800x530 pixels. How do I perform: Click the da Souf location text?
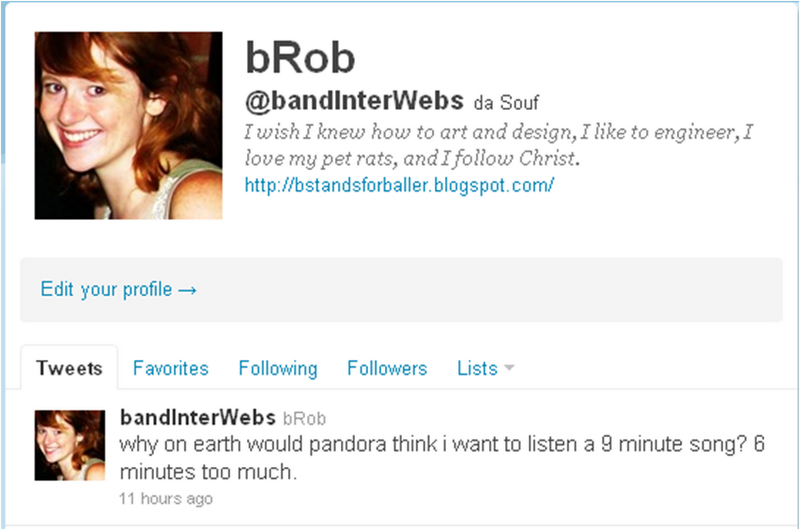pyautogui.click(x=506, y=103)
